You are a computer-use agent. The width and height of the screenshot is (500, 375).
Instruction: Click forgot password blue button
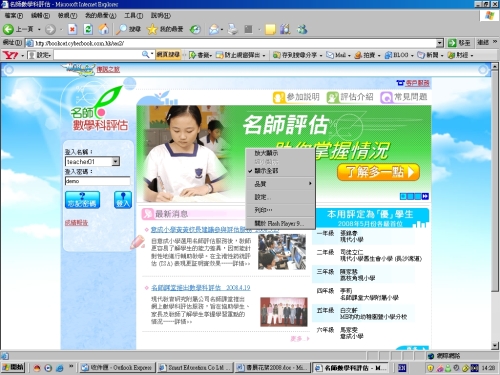pos(82,200)
